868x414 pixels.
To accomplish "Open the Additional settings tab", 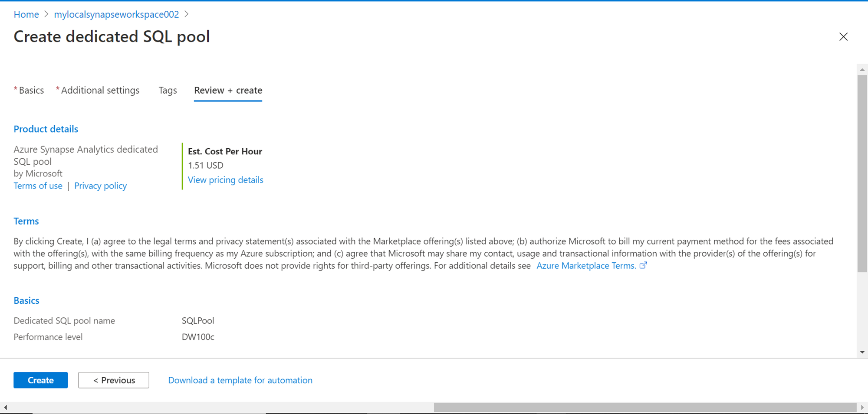I will [100, 90].
